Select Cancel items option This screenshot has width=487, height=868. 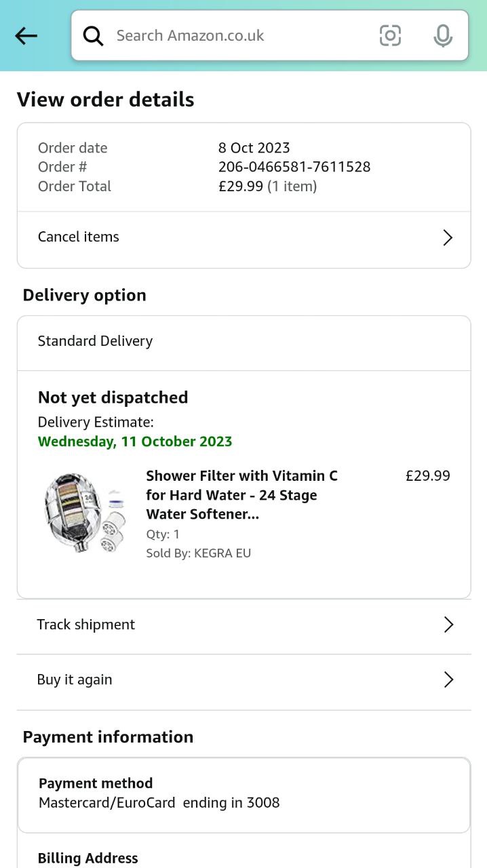pos(79,237)
